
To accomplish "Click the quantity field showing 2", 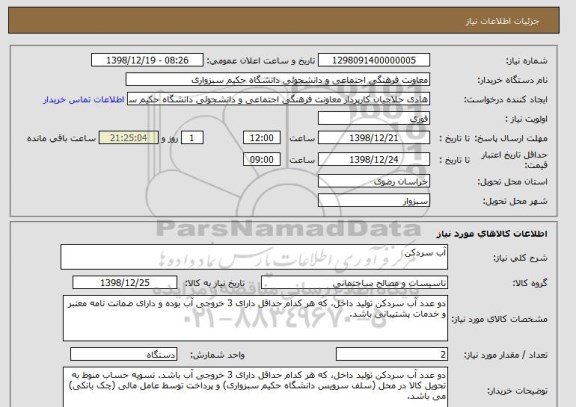I will click(x=392, y=354).
